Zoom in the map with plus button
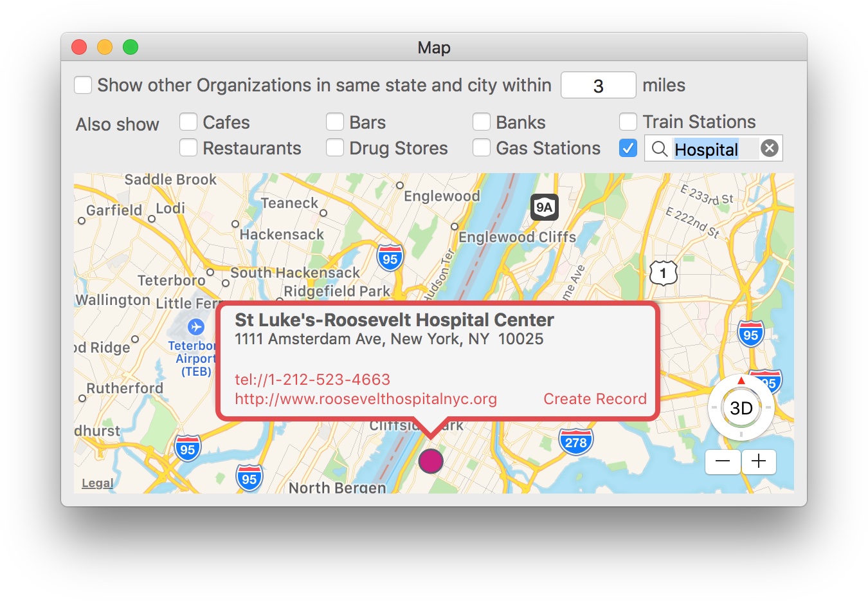Image resolution: width=868 pixels, height=601 pixels. tap(759, 461)
